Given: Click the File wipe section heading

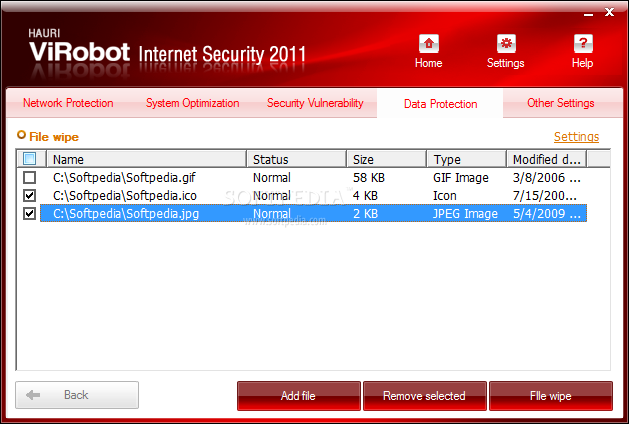Looking at the screenshot, I should (x=54, y=137).
